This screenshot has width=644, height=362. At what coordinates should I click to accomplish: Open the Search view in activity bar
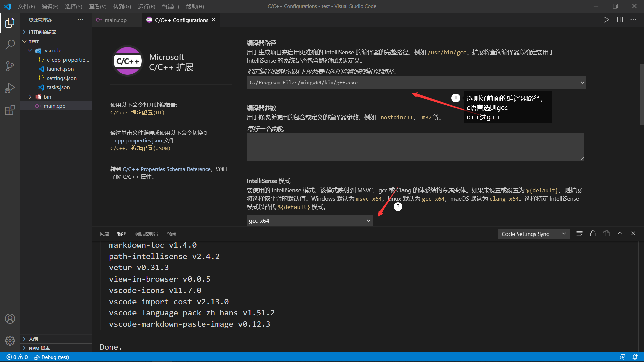10,44
